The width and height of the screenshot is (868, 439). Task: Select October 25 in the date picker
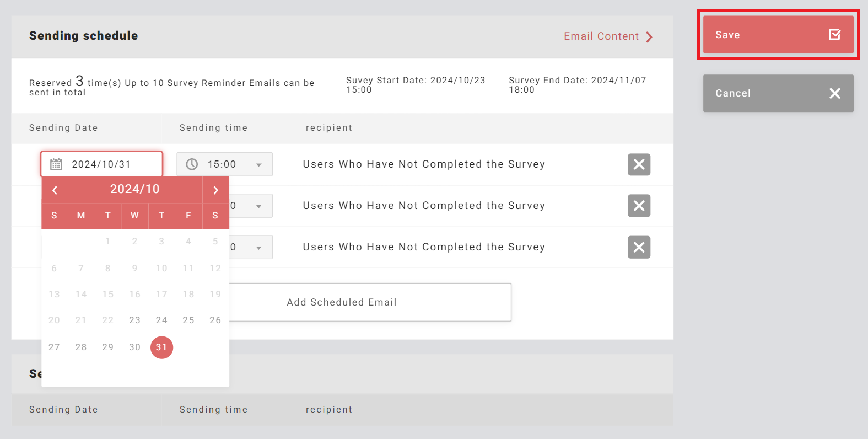pos(188,320)
